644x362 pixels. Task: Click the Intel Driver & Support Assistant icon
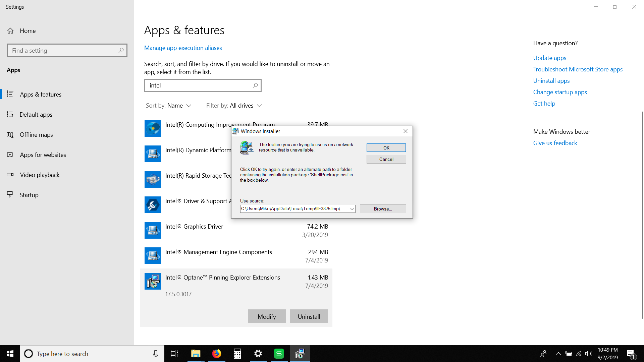pos(153,205)
